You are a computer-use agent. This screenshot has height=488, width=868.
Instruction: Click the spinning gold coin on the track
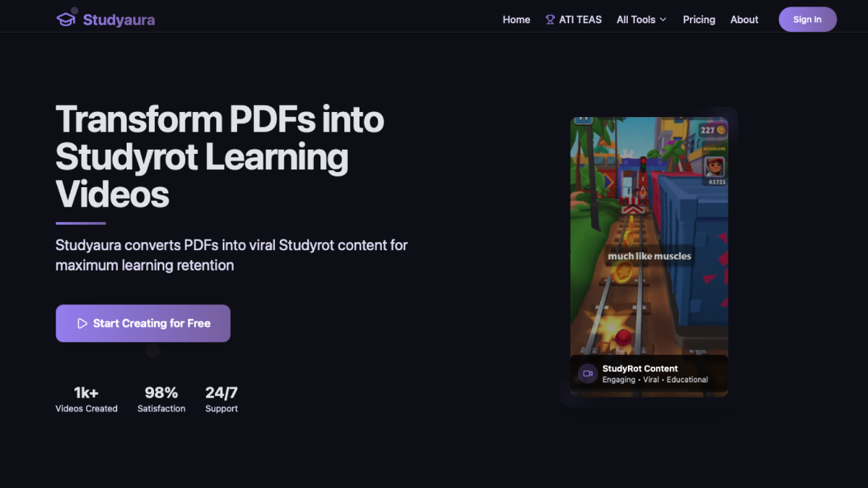(x=621, y=273)
